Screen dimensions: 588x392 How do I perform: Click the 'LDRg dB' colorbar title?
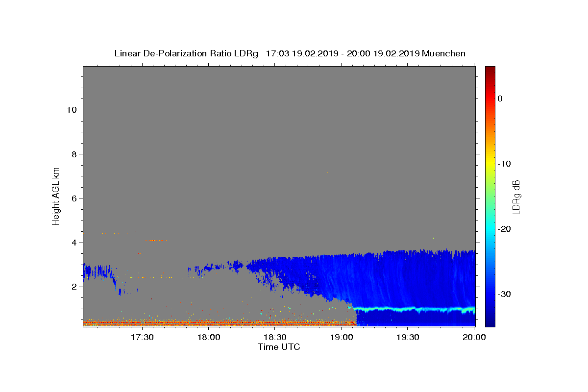(x=516, y=197)
